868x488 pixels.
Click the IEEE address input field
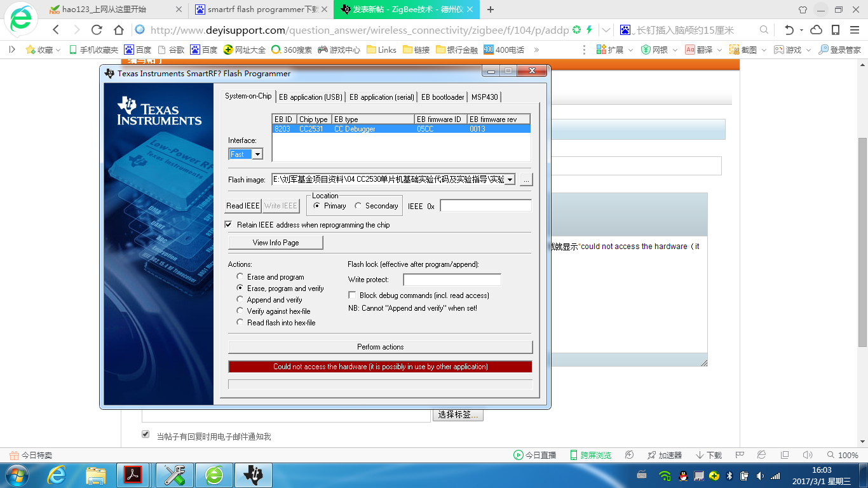tap(486, 206)
